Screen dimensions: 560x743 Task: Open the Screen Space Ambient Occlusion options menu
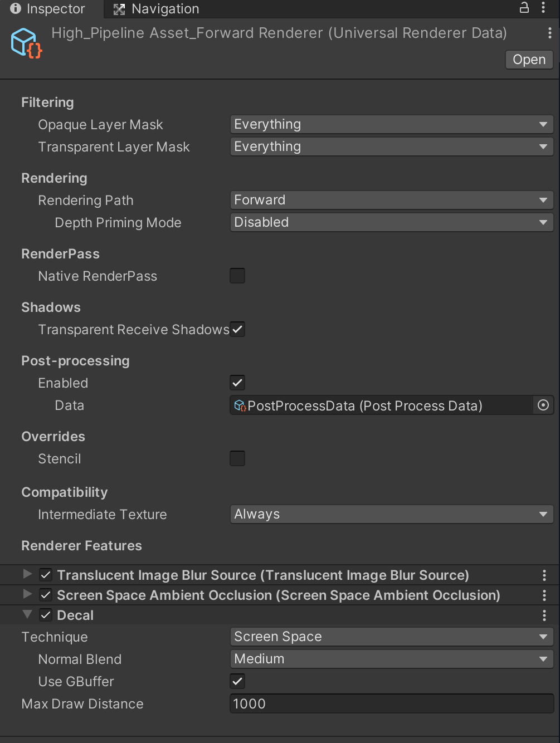pyautogui.click(x=544, y=595)
